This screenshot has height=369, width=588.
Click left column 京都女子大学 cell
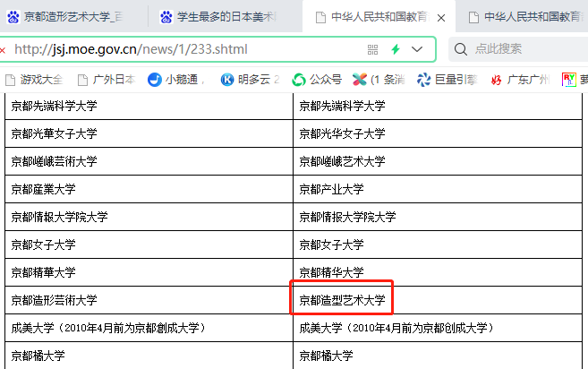point(149,245)
